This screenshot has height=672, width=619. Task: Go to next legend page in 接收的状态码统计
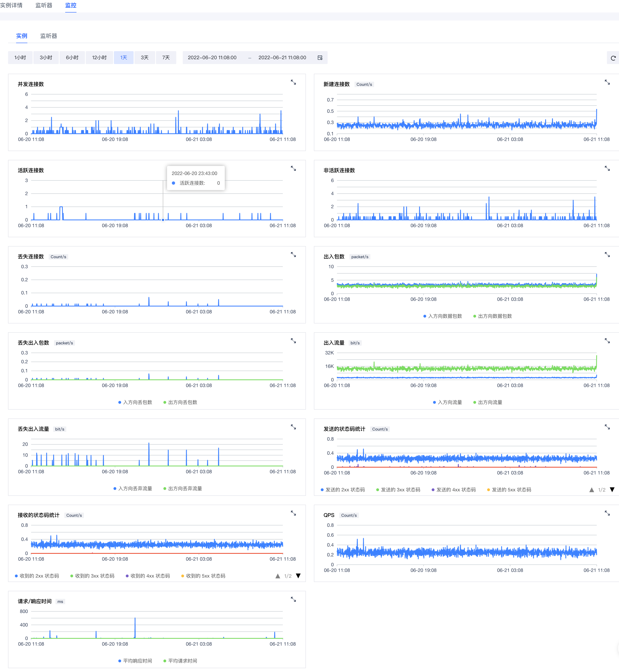tap(298, 576)
